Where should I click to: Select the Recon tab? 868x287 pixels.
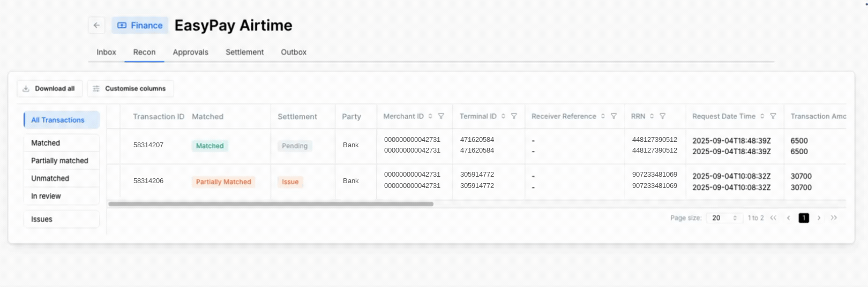[x=144, y=52]
